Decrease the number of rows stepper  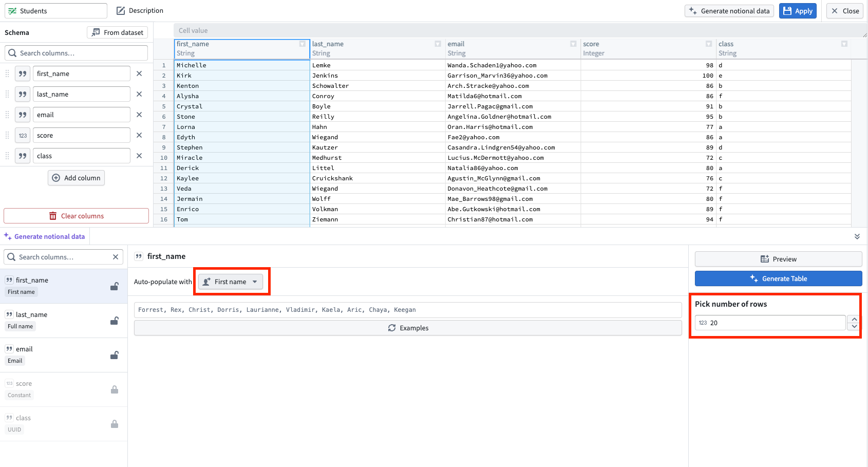pyautogui.click(x=855, y=326)
